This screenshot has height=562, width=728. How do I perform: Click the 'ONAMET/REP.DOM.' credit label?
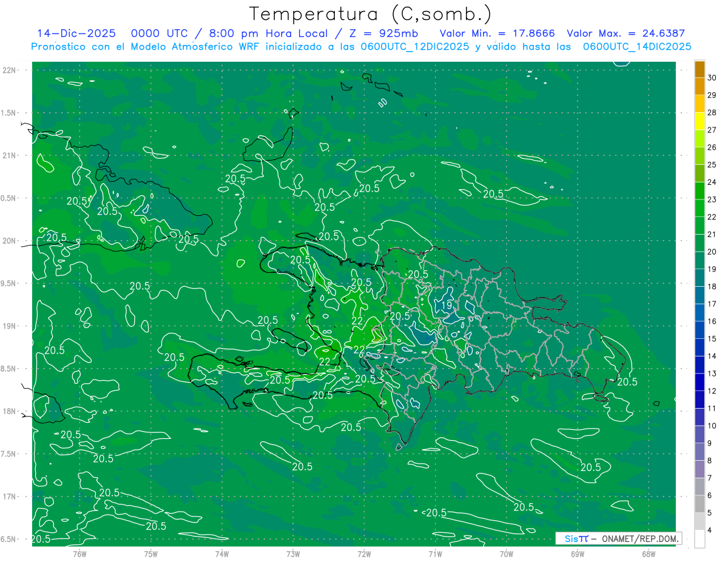(640, 538)
